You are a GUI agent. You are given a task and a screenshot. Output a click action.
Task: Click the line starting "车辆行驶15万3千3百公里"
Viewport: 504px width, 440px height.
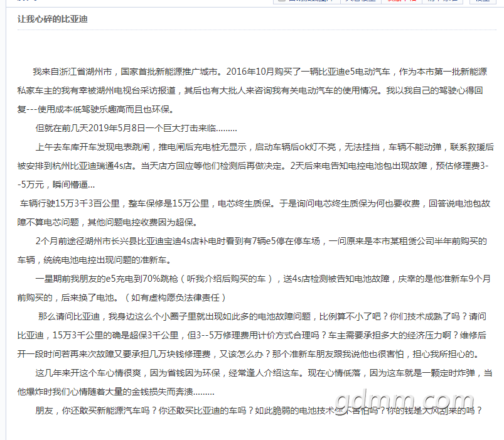click(255, 203)
